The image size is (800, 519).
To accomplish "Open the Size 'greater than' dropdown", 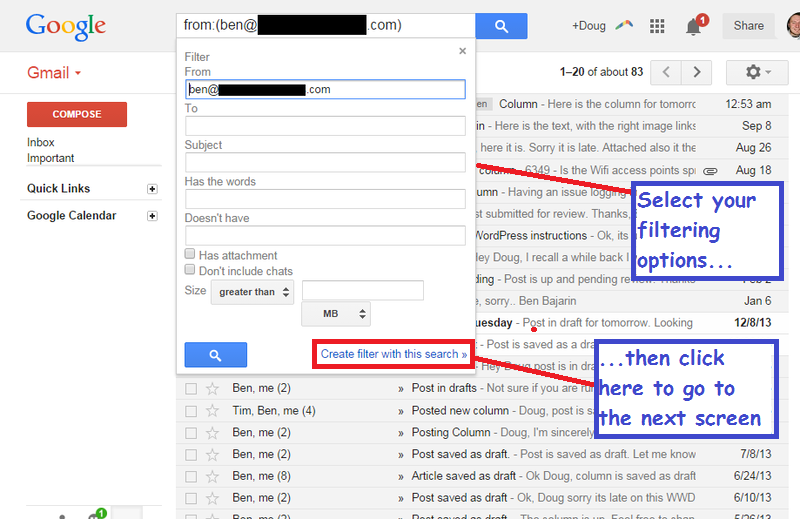I will click(x=253, y=292).
